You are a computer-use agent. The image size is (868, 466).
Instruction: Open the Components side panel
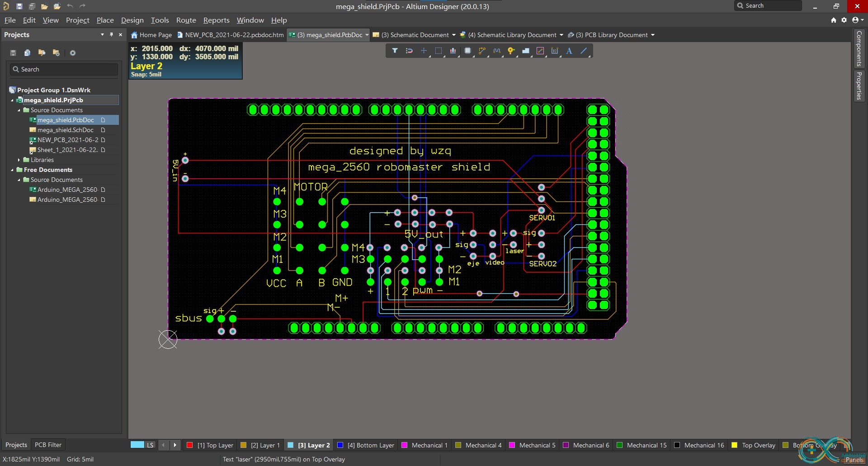[x=859, y=48]
